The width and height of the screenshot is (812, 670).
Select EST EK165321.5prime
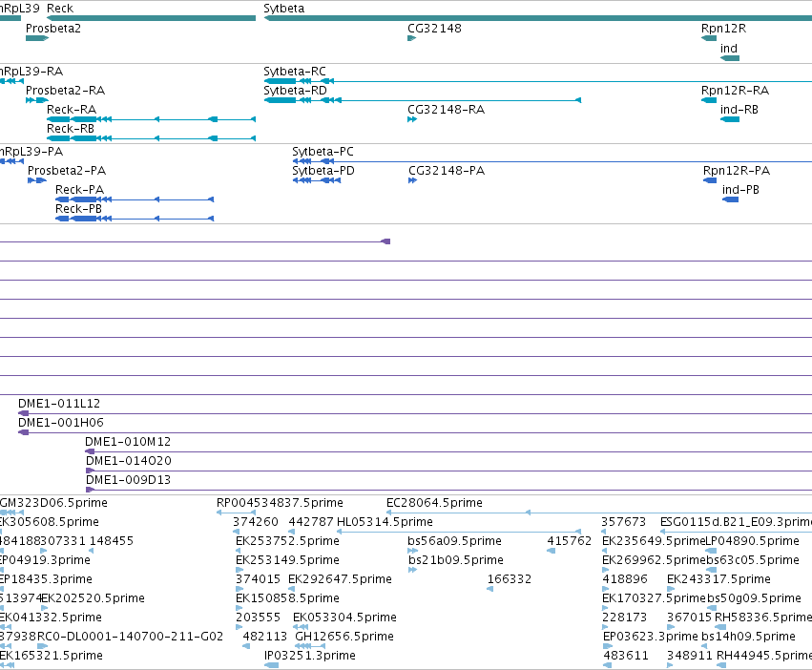pyautogui.click(x=52, y=656)
